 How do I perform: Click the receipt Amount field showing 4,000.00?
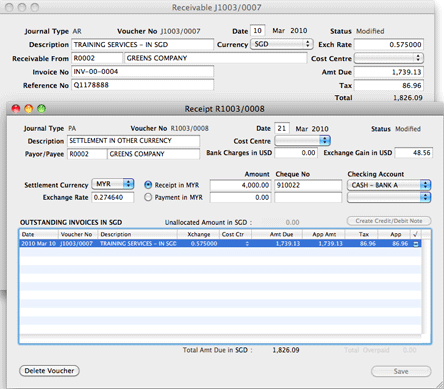[x=240, y=185]
